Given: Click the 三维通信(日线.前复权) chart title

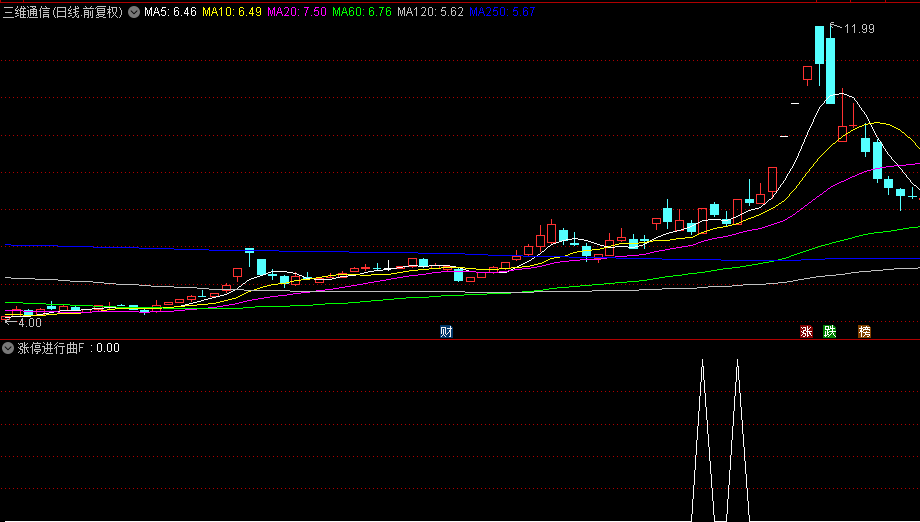Looking at the screenshot, I should coord(63,13).
